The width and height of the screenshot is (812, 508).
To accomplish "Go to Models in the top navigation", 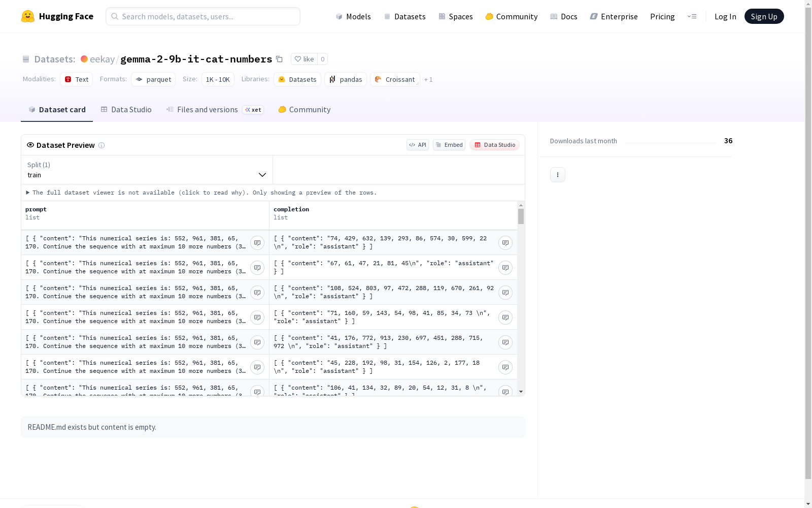I will pos(353,16).
